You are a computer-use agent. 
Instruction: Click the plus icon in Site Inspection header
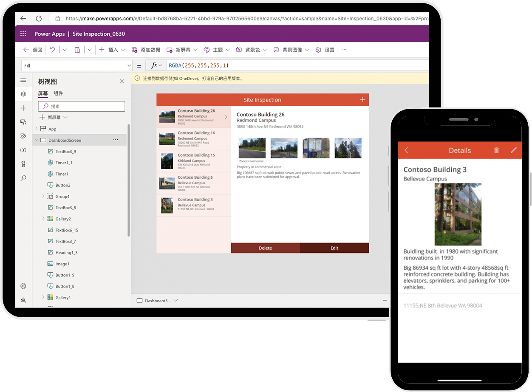(x=362, y=100)
